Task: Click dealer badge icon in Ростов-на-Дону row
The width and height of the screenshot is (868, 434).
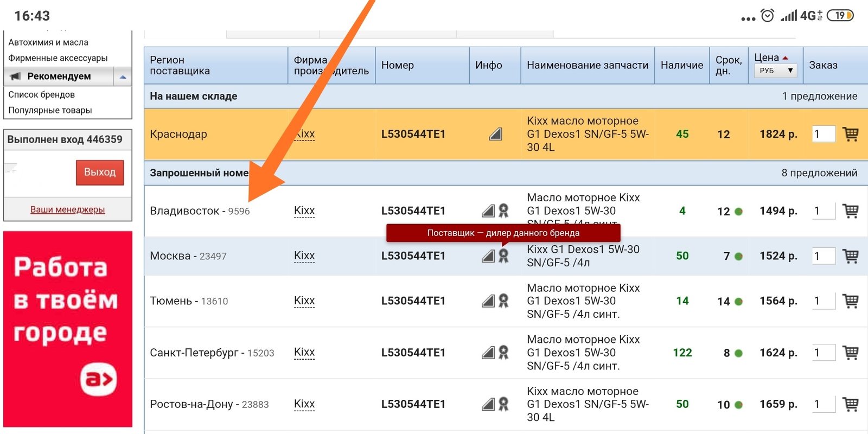Action: click(503, 404)
